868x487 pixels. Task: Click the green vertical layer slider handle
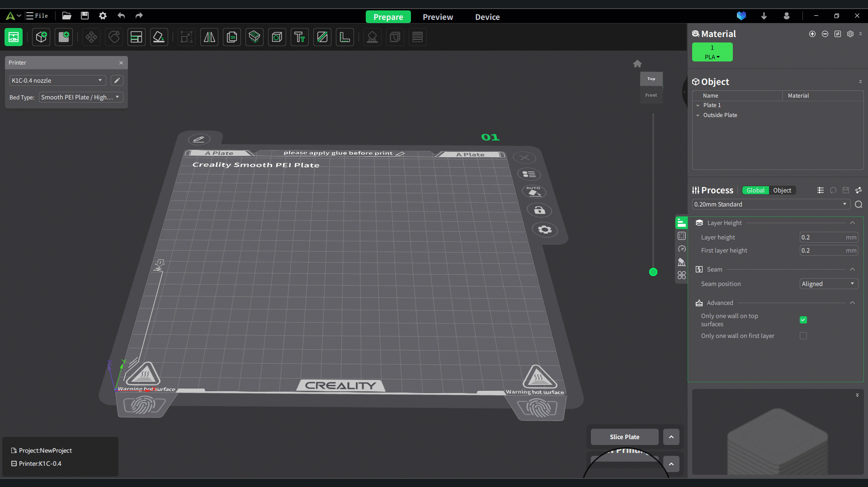pyautogui.click(x=653, y=272)
